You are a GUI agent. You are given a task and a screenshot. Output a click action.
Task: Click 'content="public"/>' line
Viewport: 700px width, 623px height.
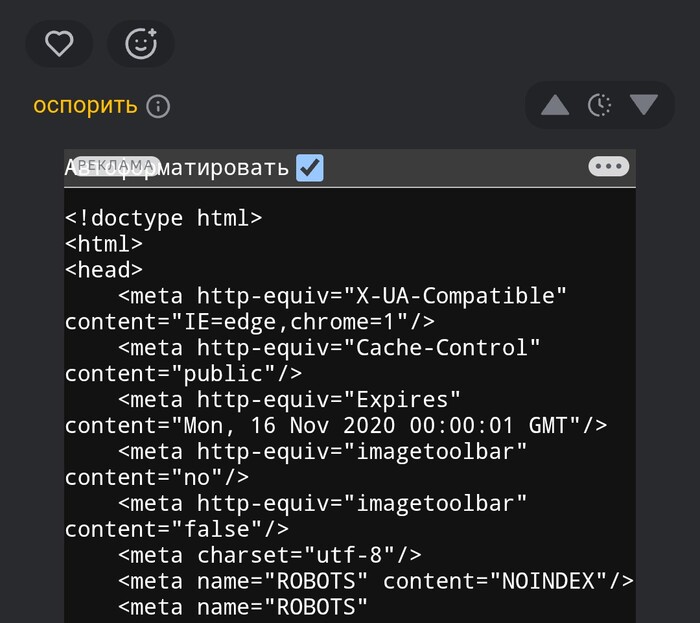(x=183, y=374)
